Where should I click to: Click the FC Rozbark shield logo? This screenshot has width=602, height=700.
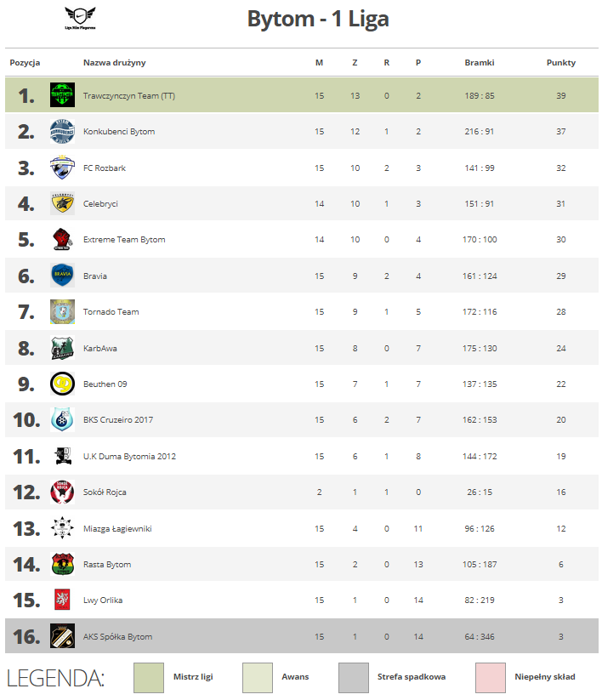coord(62,168)
